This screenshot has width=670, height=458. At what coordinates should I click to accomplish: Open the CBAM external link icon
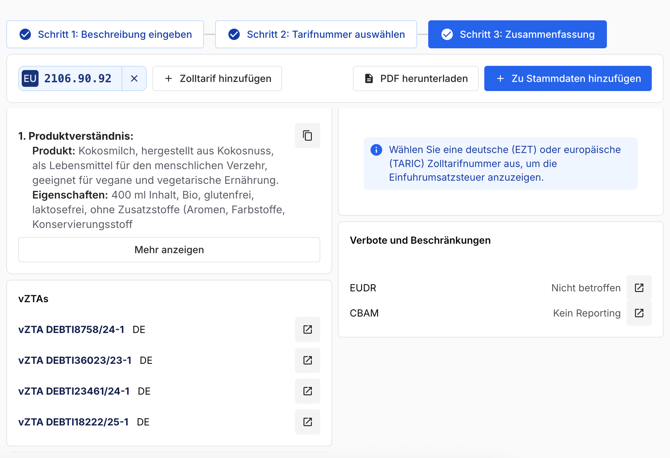639,313
